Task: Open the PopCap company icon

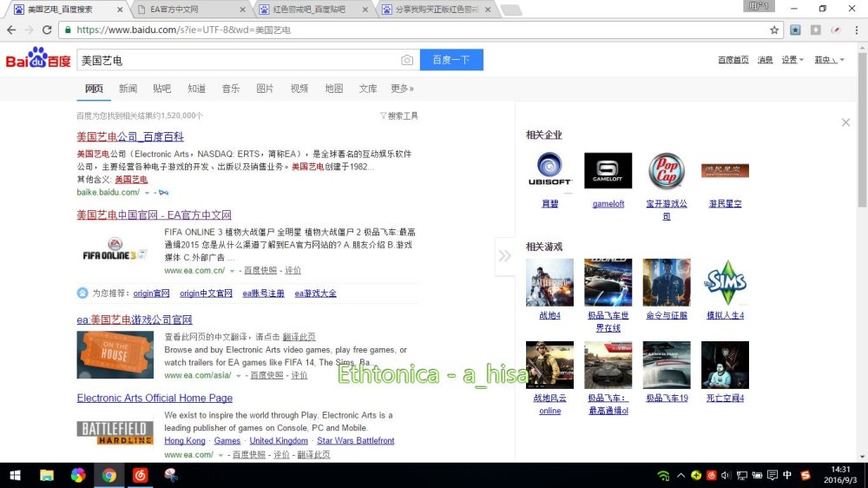Action: tap(667, 171)
